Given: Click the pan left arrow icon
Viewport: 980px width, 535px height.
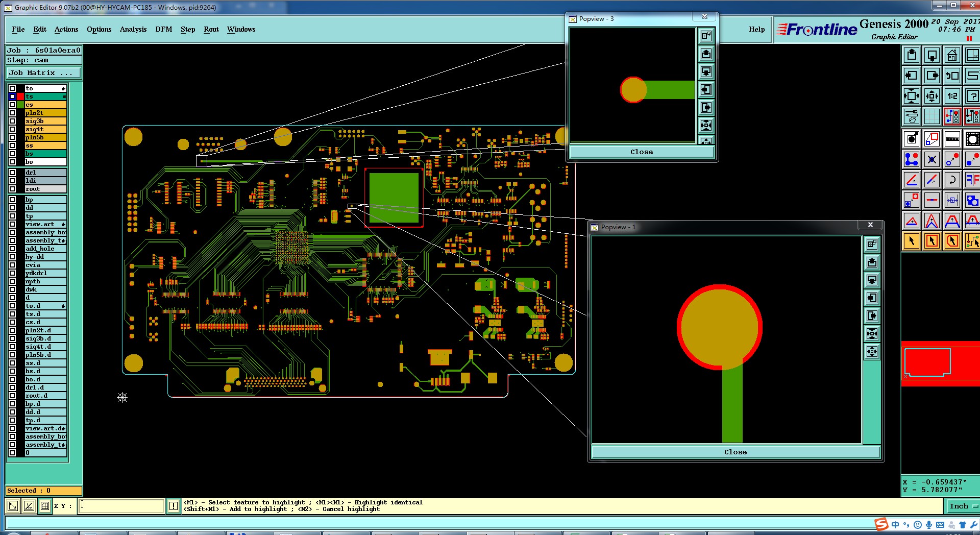Looking at the screenshot, I should [912, 76].
